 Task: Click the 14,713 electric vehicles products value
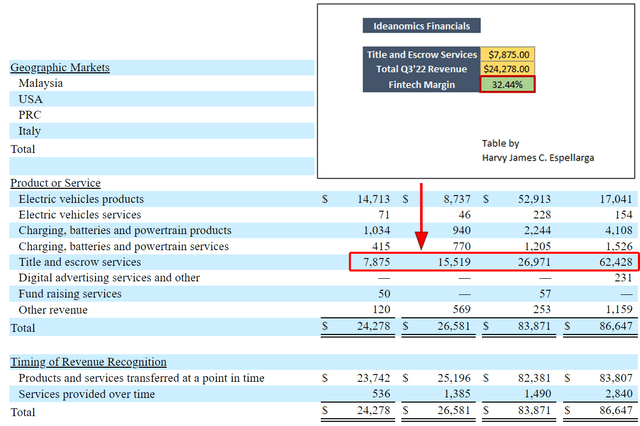click(373, 199)
